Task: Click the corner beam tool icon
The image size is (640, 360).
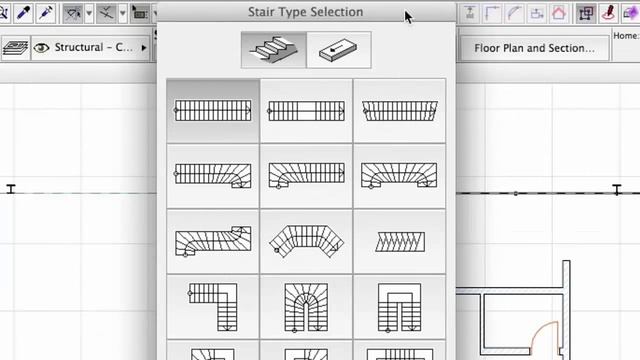Action: click(492, 13)
